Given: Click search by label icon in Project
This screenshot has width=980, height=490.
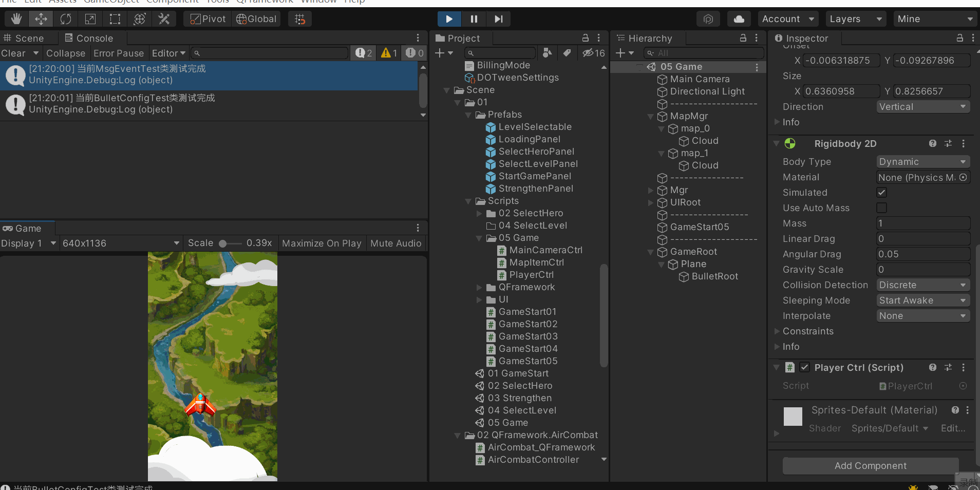Looking at the screenshot, I should [567, 53].
